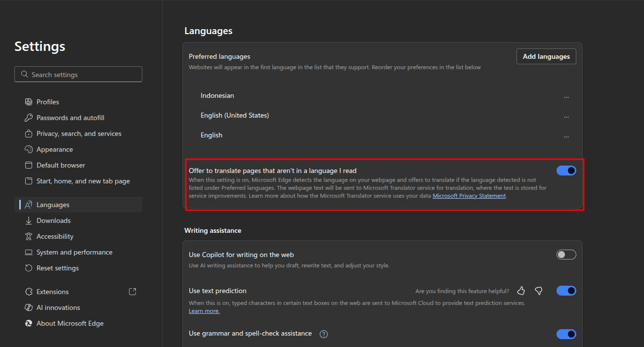The height and width of the screenshot is (347, 644).
Task: Open more options for Indonesian language
Action: 566,97
